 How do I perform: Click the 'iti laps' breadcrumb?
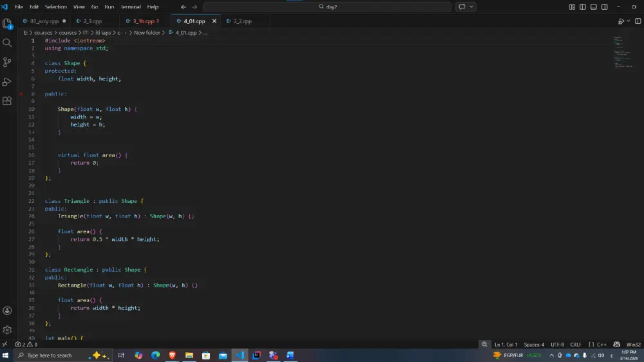click(x=103, y=32)
